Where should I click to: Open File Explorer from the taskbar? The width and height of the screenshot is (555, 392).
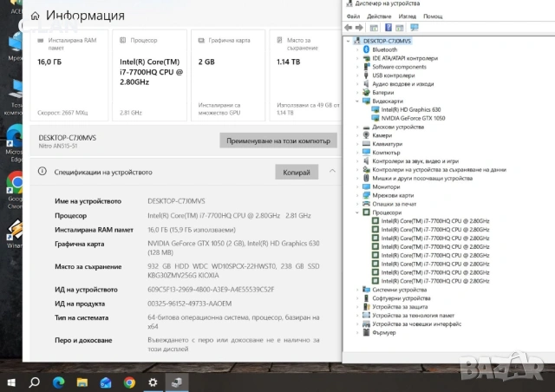click(82, 382)
